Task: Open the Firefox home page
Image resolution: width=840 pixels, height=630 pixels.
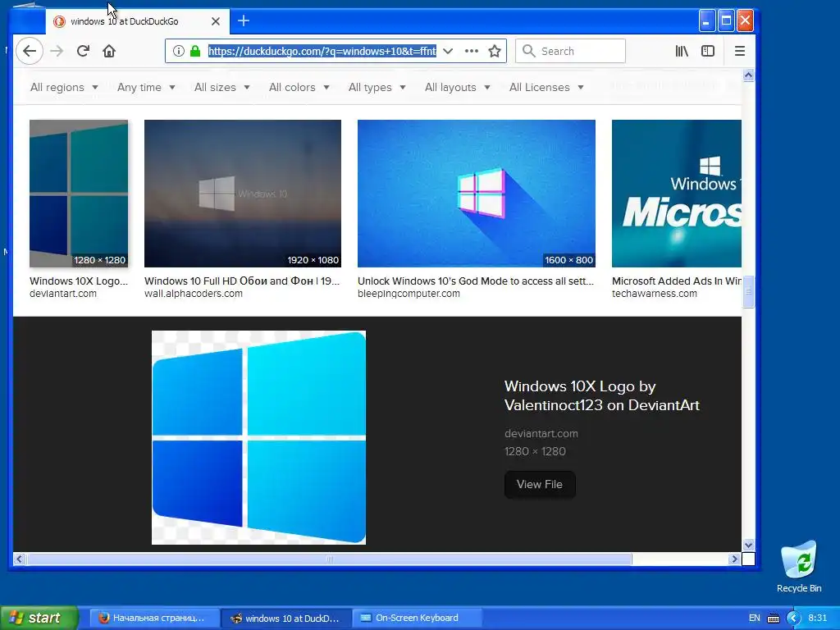Action: click(109, 51)
